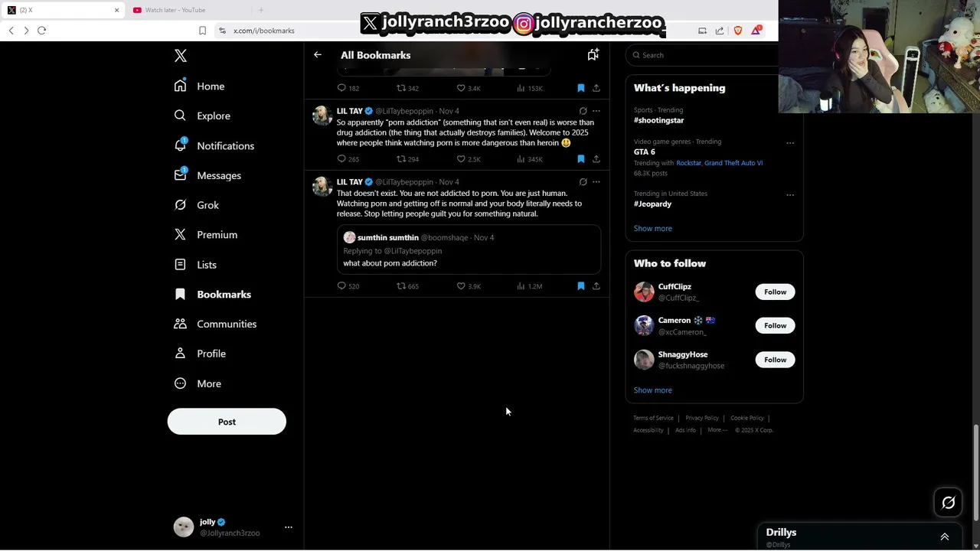980x551 pixels.
Task: Remove bookmark on 1.2M views tweet
Action: pyautogui.click(x=581, y=286)
